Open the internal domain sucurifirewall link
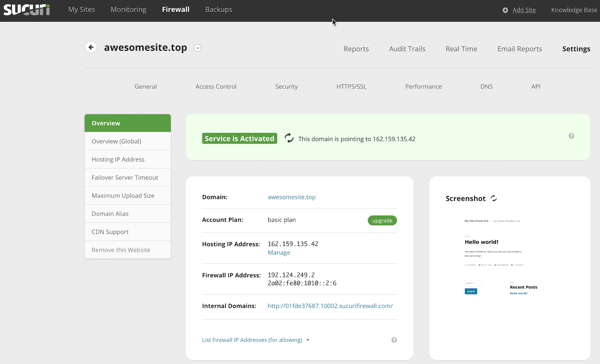600x364 pixels. [x=330, y=306]
